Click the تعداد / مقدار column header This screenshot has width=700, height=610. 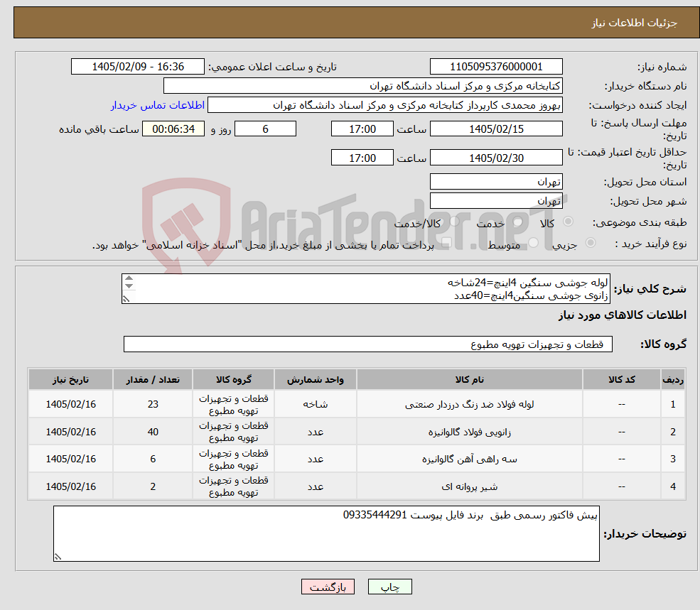[153, 379]
